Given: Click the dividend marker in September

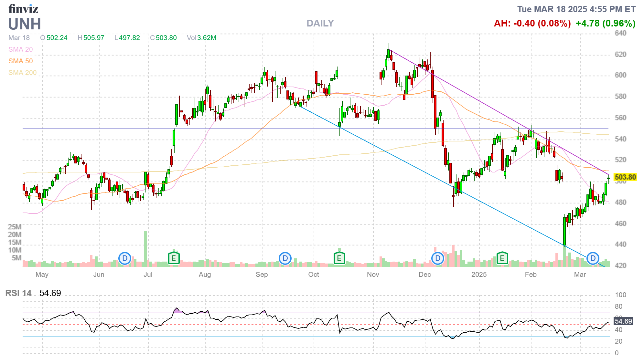Looking at the screenshot, I should (x=285, y=258).
